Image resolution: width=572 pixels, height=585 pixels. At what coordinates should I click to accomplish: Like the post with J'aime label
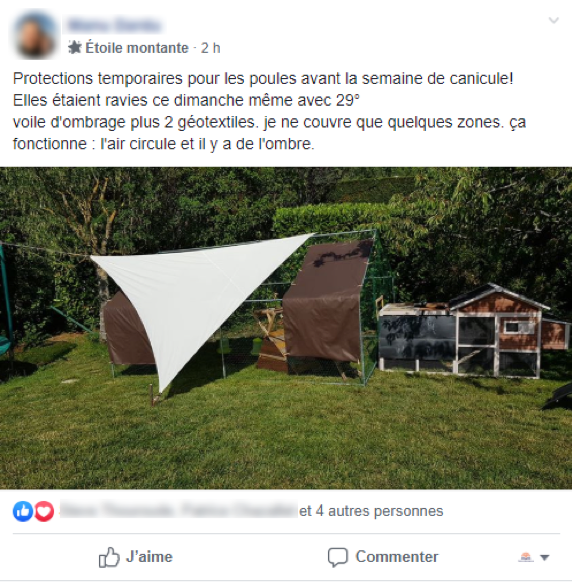pyautogui.click(x=149, y=557)
